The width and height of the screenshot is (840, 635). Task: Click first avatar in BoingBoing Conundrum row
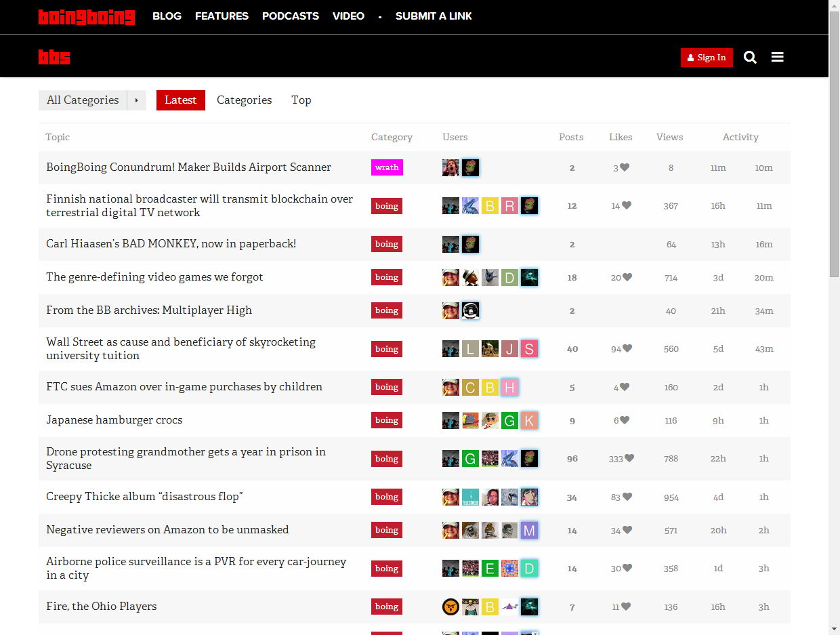pyautogui.click(x=450, y=167)
